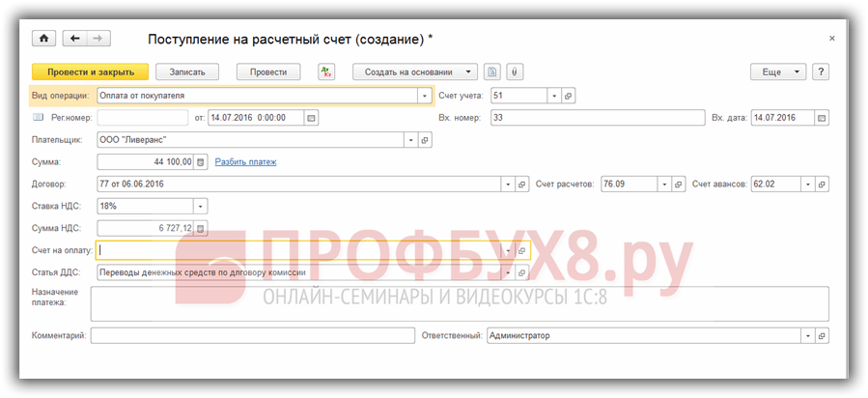This screenshot has width=868, height=398.
Task: Open Счет на оплату item card icon
Action: (x=522, y=250)
